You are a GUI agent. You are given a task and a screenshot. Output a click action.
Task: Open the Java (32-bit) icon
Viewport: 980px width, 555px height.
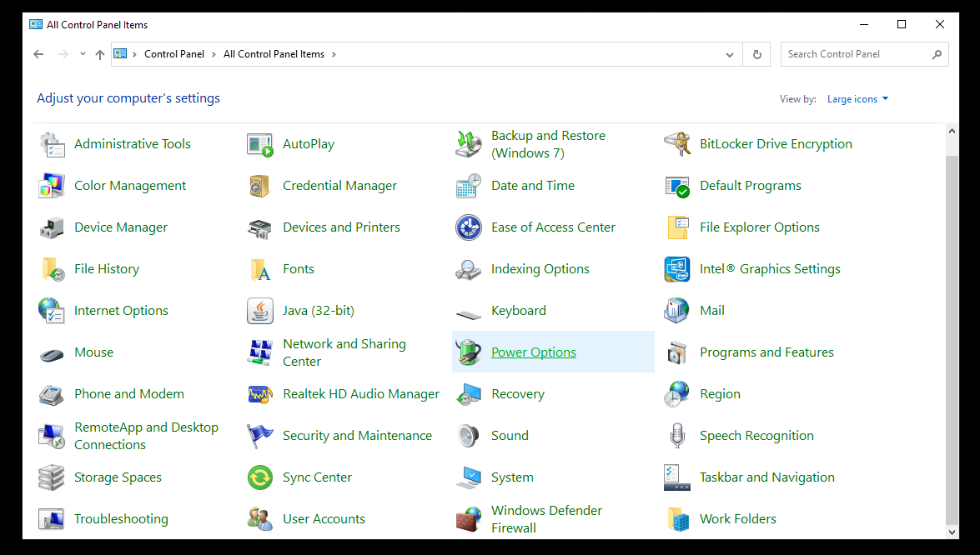[260, 311]
